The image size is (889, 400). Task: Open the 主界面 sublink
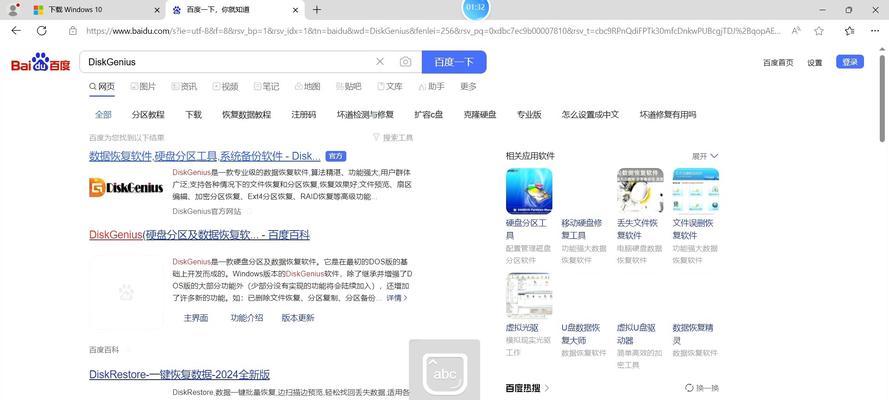coord(196,318)
